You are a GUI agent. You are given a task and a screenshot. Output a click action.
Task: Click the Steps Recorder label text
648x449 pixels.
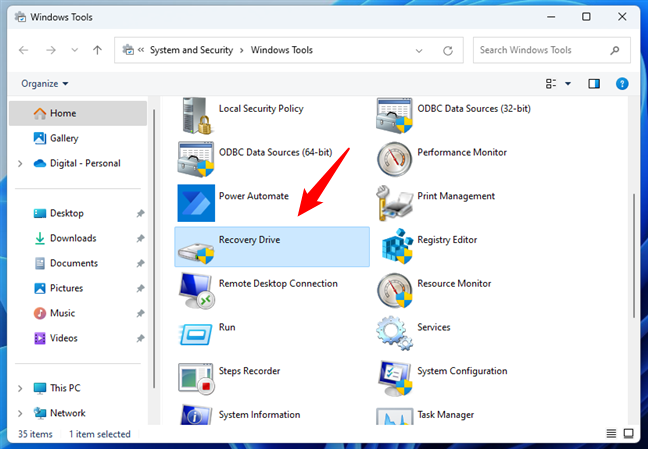point(249,371)
